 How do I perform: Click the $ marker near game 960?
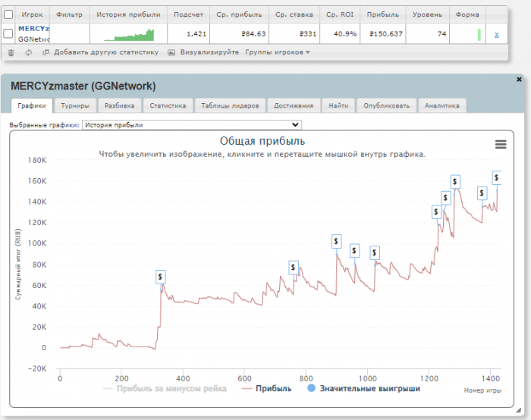click(x=354, y=251)
